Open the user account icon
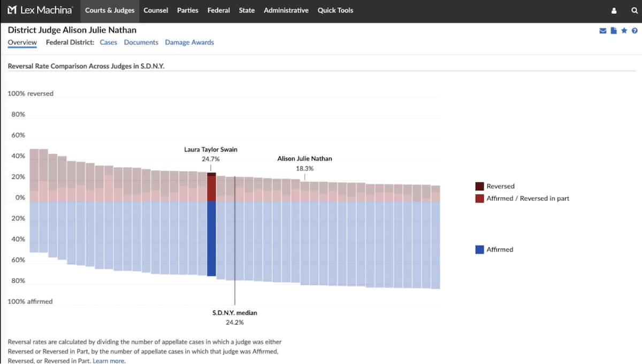Screen dimensions: 642x364 (x=614, y=11)
